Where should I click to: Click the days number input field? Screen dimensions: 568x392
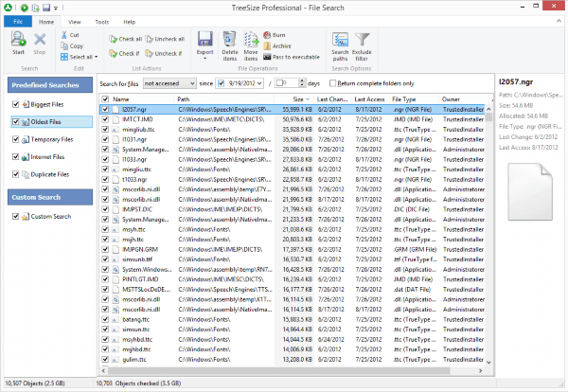(x=286, y=83)
